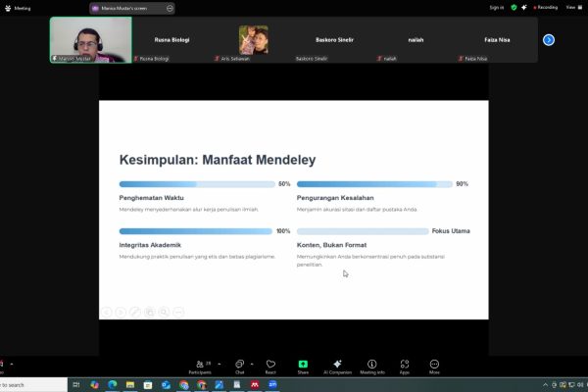Open the Zoom app on the taskbar
588x392 pixels.
(272, 384)
